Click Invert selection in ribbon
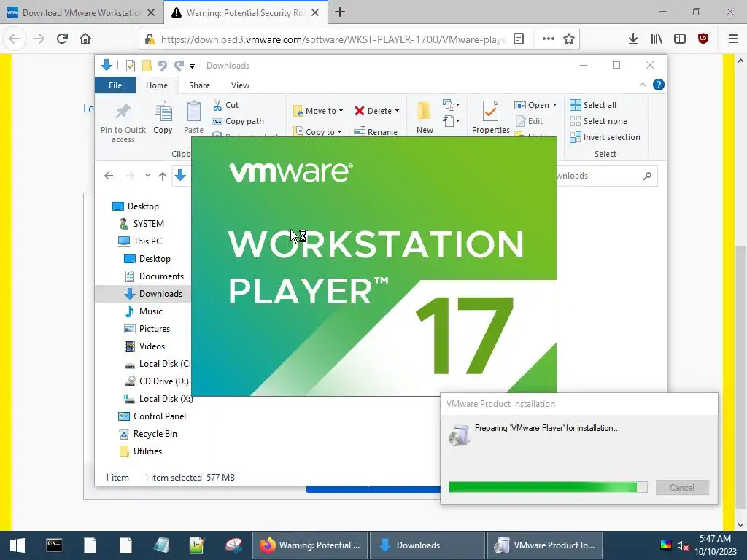Viewport: 747px width, 560px height. [x=605, y=137]
